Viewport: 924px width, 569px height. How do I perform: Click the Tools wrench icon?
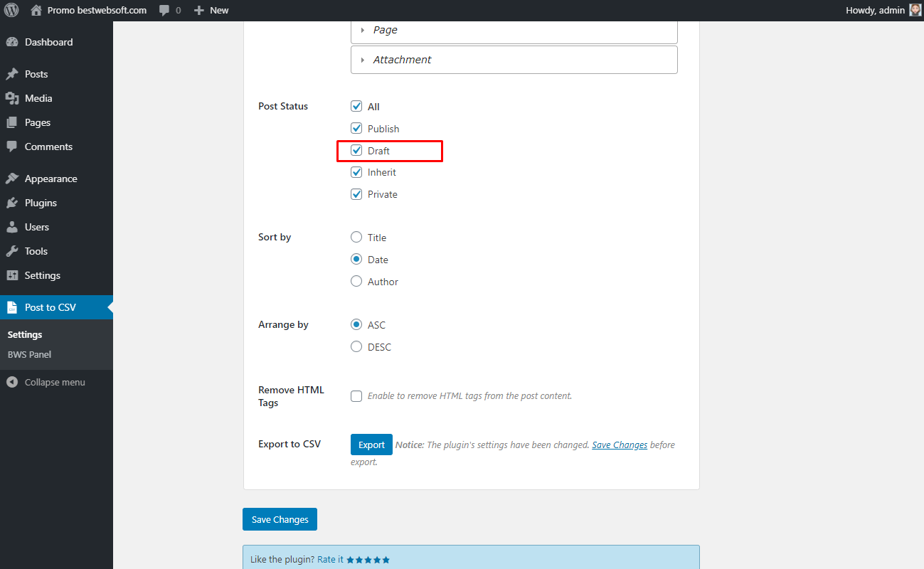pos(12,251)
